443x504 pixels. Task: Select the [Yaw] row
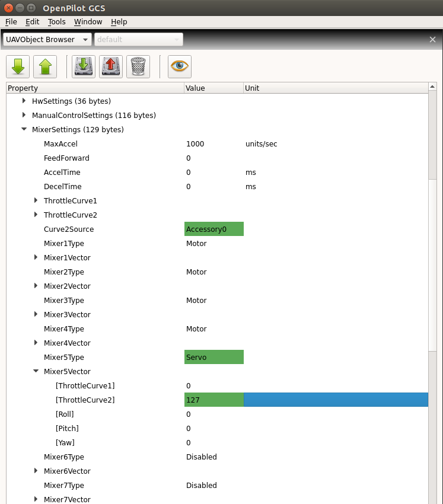coord(217,442)
